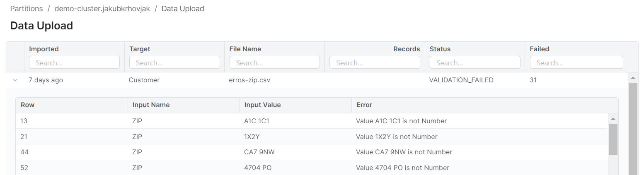This screenshot has height=175, width=644.
Task: Click the Error column header
Action: click(364, 105)
